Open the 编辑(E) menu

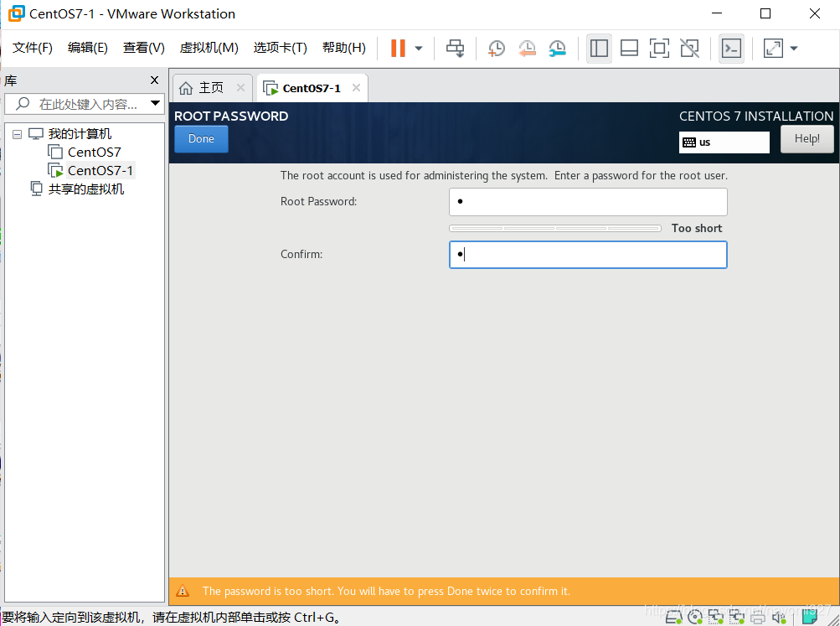(88, 48)
